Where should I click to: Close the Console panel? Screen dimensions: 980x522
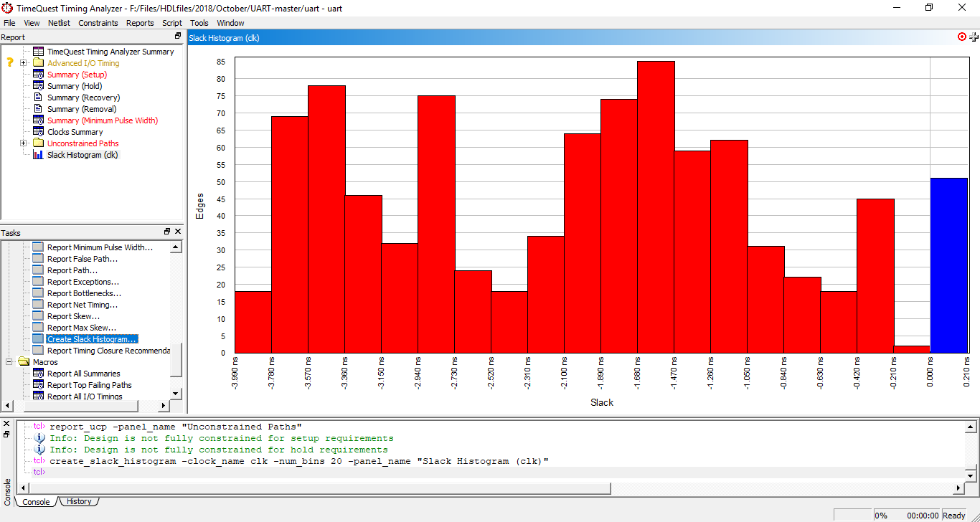coord(6,424)
